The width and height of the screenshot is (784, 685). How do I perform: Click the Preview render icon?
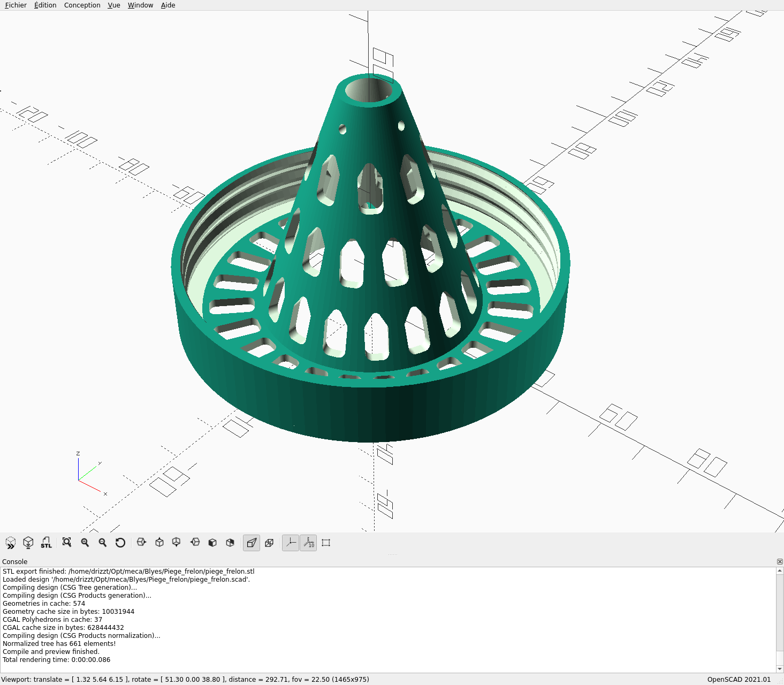tap(11, 543)
